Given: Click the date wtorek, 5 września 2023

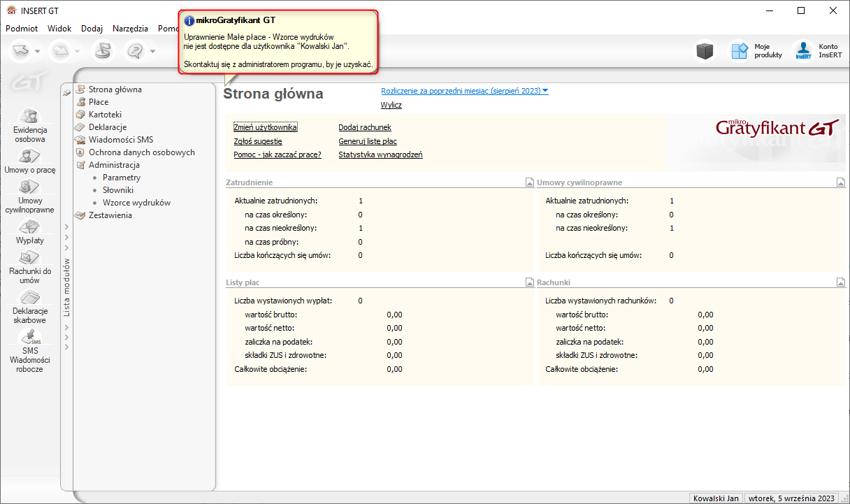Looking at the screenshot, I should point(792,498).
